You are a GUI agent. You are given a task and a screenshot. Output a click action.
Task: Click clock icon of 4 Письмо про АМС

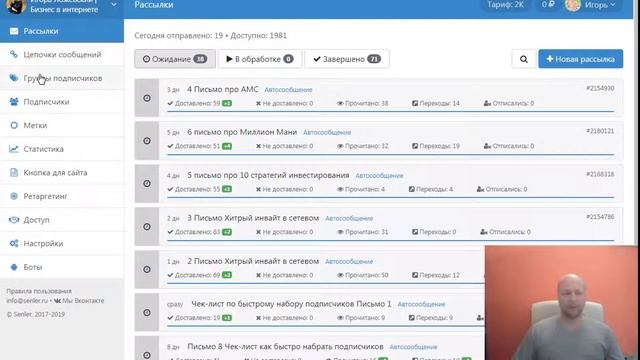coord(147,98)
